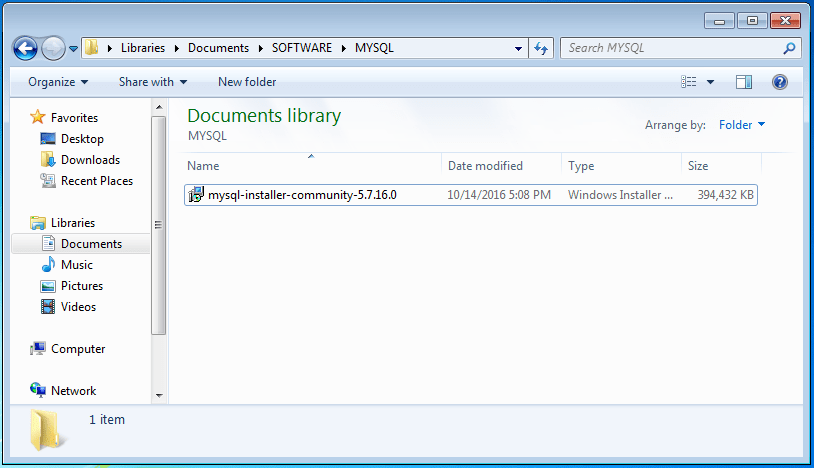Image resolution: width=814 pixels, height=468 pixels.
Task: Open the Share with menu
Action: (x=153, y=82)
